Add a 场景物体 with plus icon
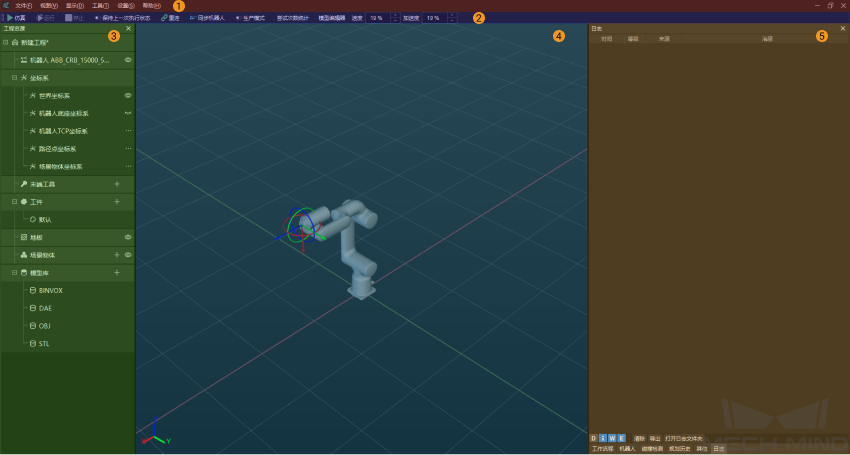Image resolution: width=850 pixels, height=455 pixels. (x=117, y=255)
